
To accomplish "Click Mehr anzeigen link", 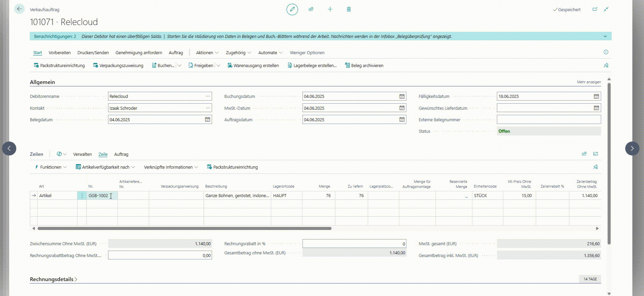I will coord(589,82).
